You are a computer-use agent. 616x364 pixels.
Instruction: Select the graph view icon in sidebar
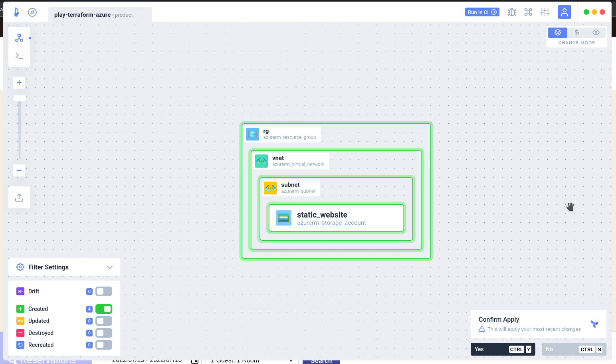tap(19, 38)
